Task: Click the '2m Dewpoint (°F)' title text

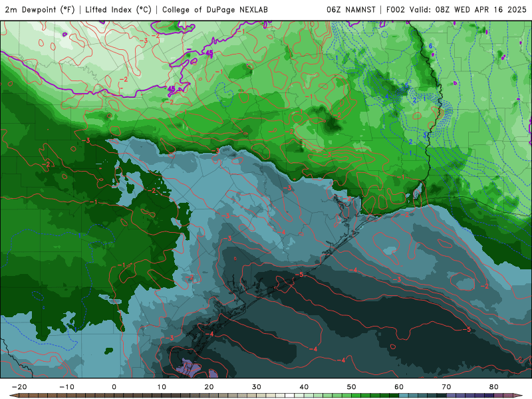Action: point(40,9)
